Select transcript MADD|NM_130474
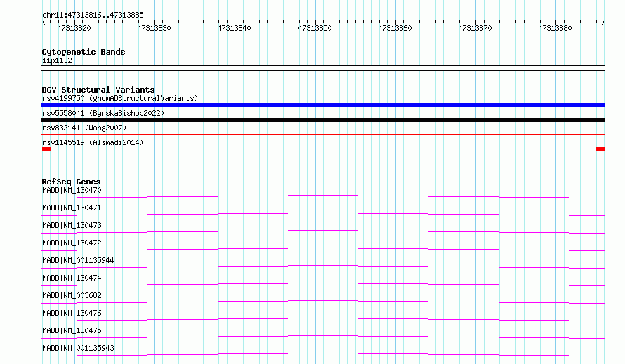 72,278
